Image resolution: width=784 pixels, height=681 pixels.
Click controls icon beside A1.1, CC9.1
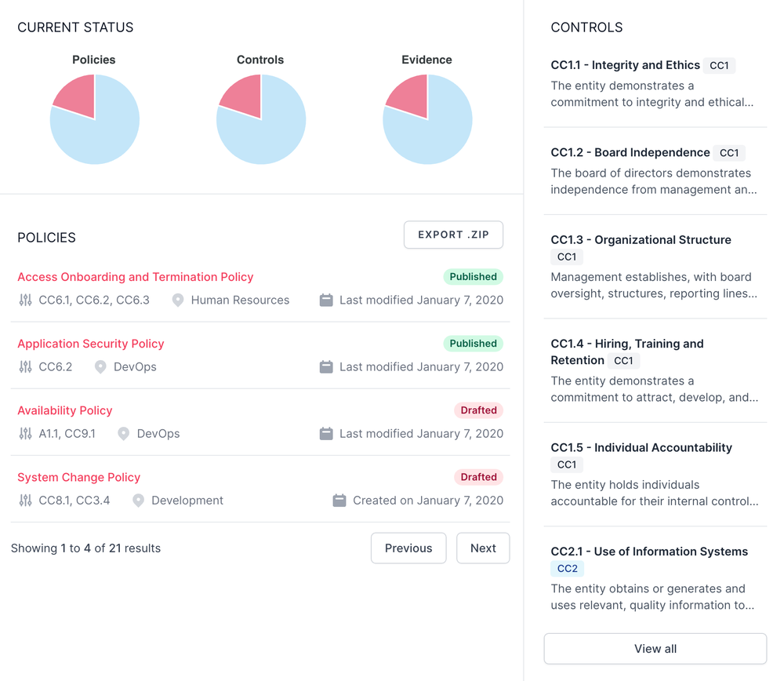(x=26, y=434)
